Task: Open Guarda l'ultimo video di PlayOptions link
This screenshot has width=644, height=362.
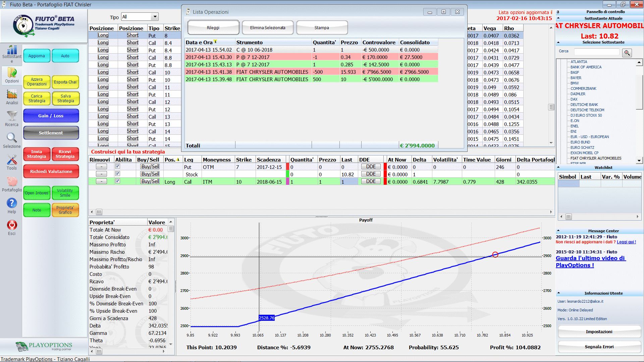Action: pyautogui.click(x=590, y=261)
